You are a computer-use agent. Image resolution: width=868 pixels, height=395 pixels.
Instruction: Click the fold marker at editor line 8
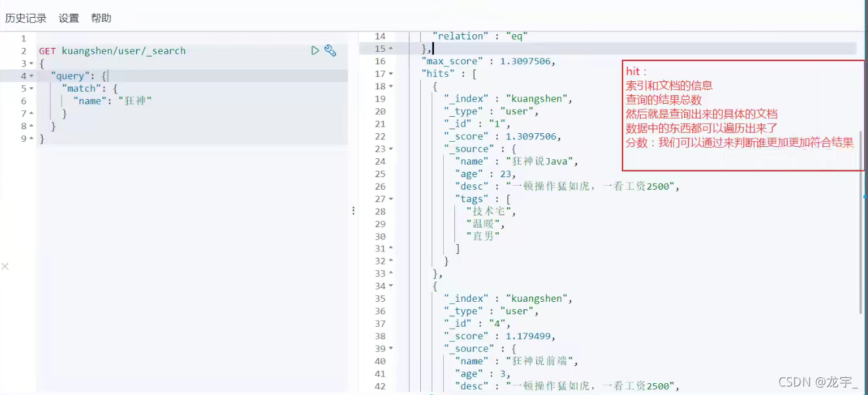[31, 126]
